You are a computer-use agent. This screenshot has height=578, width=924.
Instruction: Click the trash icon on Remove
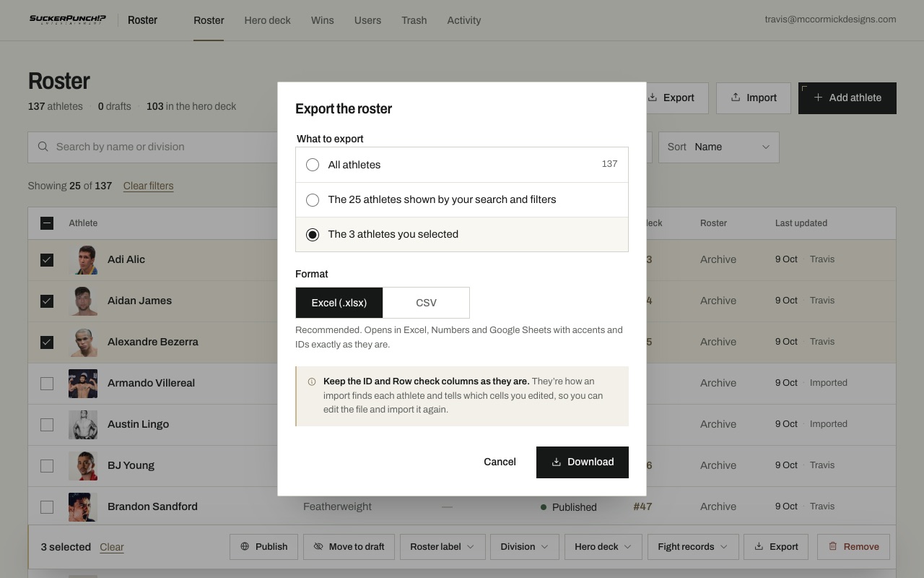[832, 547]
